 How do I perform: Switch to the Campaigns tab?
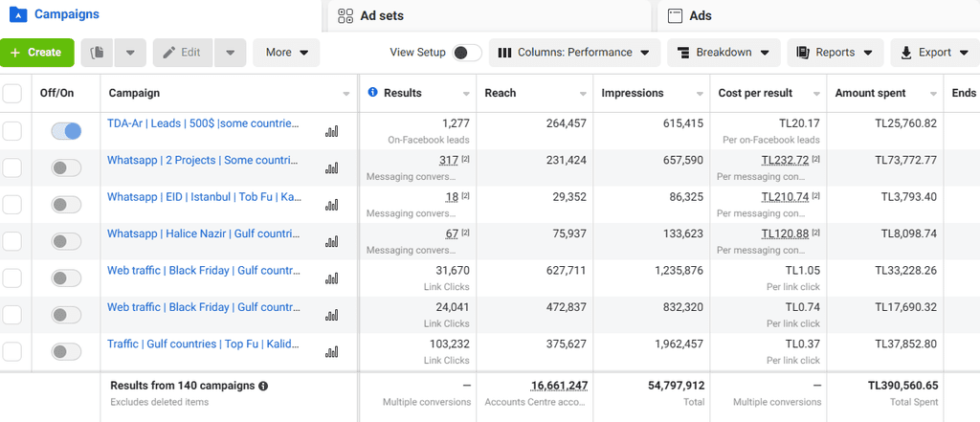click(x=161, y=15)
